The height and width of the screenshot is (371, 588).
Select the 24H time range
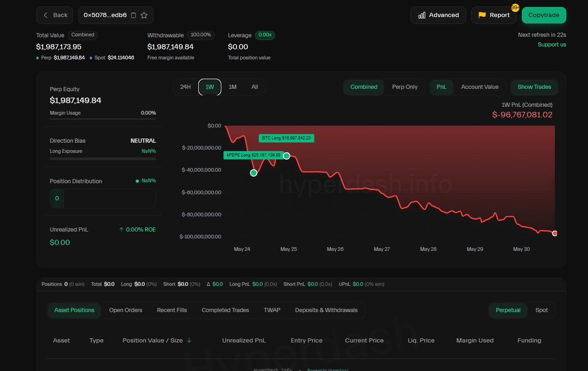click(x=185, y=87)
